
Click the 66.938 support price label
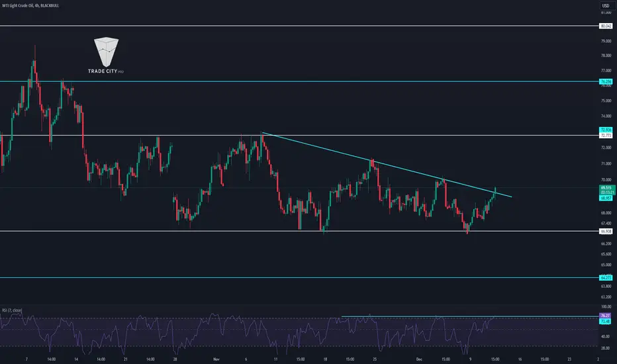pos(606,232)
